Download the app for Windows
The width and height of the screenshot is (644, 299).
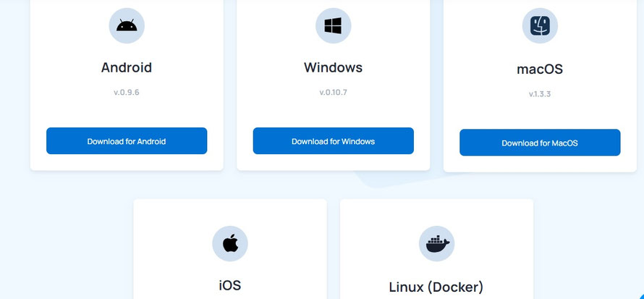333,141
